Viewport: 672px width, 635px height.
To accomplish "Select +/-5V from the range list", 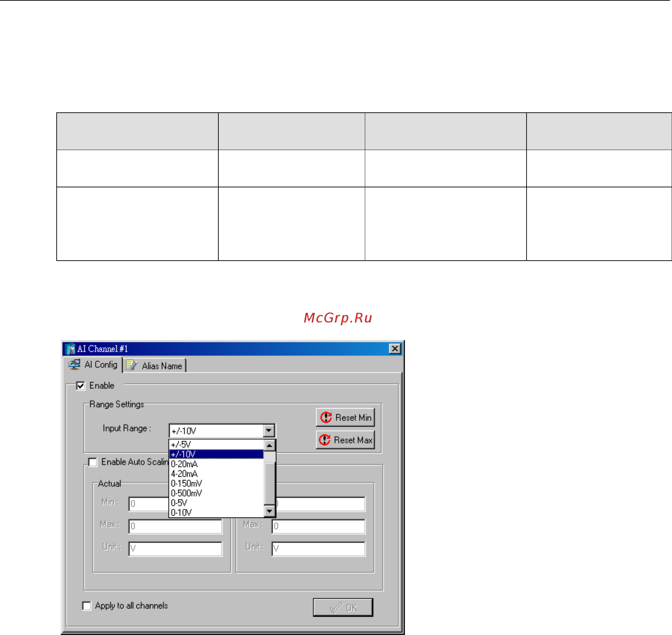I will click(x=216, y=445).
